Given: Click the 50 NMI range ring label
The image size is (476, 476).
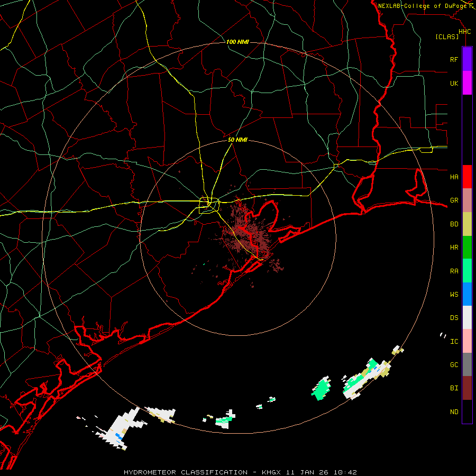Looking at the screenshot, I should click(x=237, y=140).
